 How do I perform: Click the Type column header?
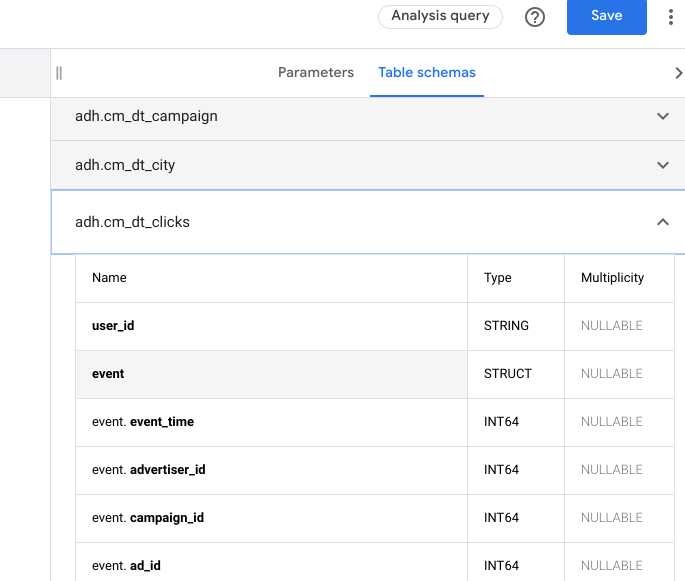[x=497, y=278]
